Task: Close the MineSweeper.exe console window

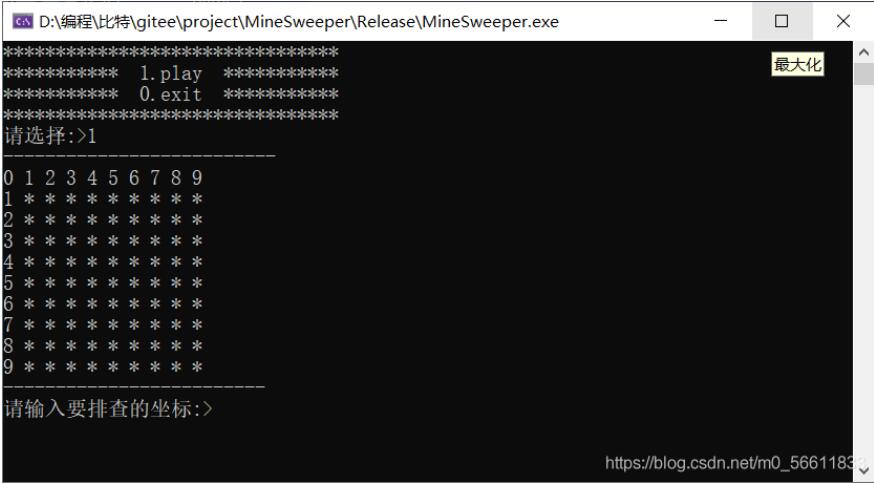Action: (843, 21)
